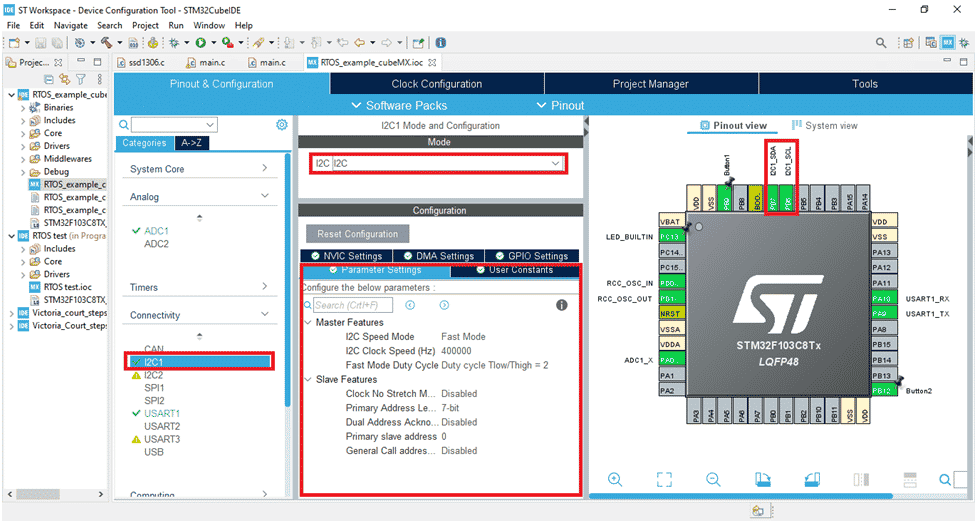Click the Project Explorer horizontal scrollbar

pos(38,494)
